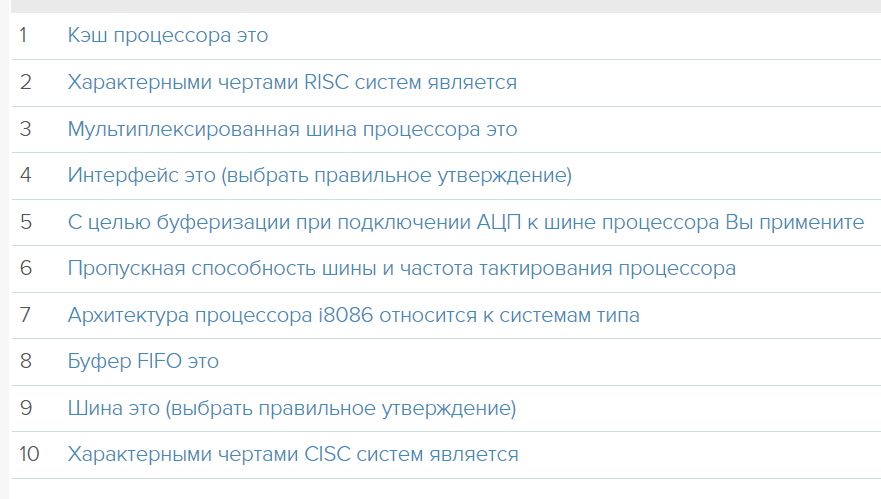Click 'Характерными чертами RISC систем является' link
Viewport: 881px width, 499px height.
pos(292,82)
